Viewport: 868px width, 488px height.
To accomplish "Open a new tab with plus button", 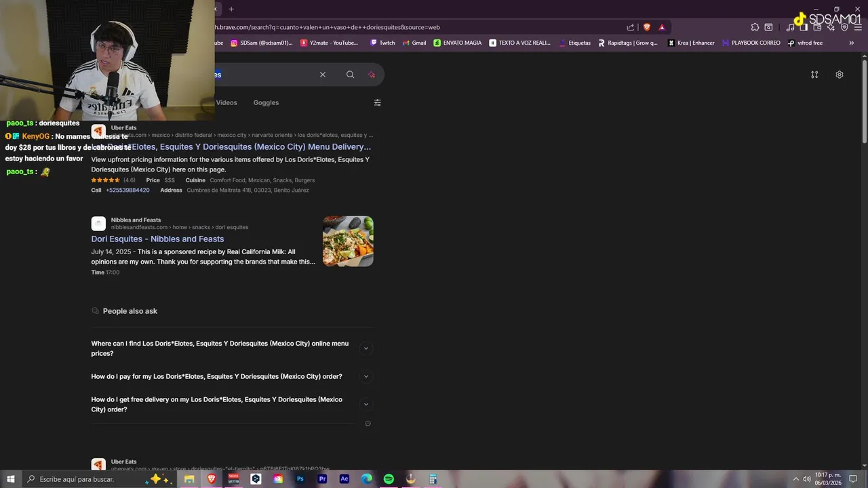I will pos(231,9).
